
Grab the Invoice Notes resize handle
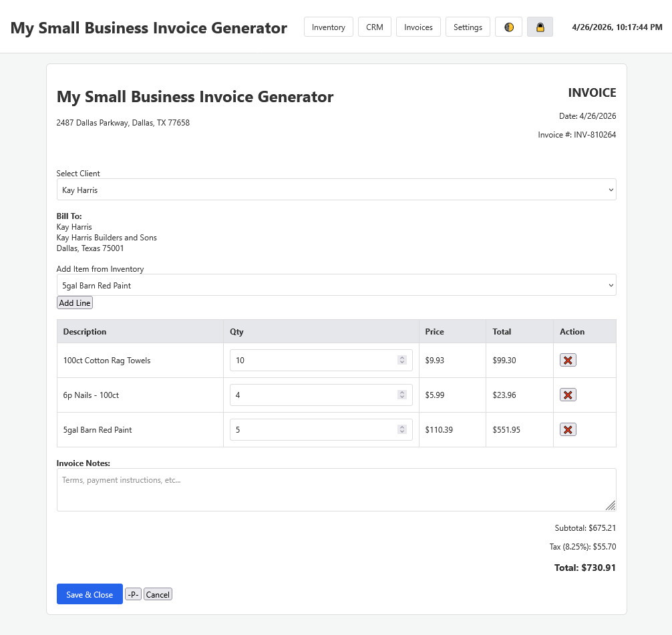(x=611, y=505)
